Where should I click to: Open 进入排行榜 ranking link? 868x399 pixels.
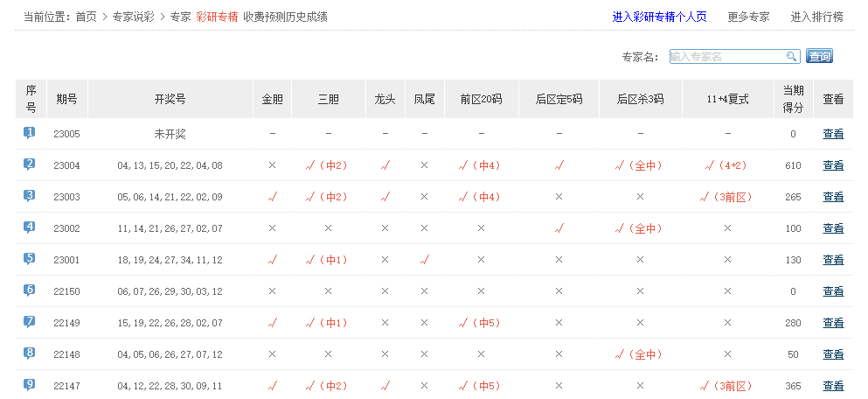[816, 17]
